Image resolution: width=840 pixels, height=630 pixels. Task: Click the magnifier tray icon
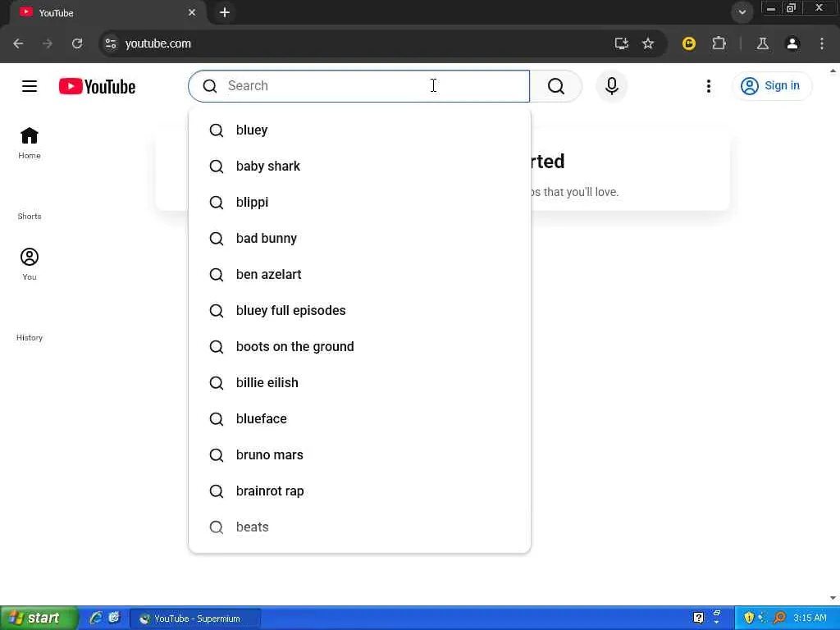tap(780, 618)
